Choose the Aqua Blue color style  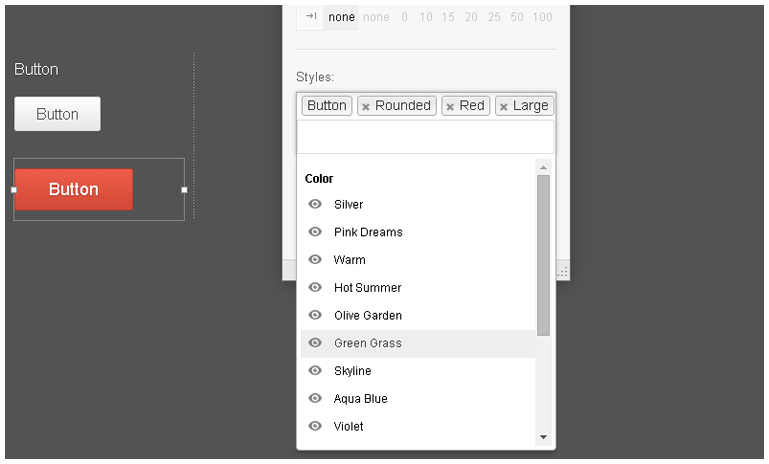(x=361, y=398)
